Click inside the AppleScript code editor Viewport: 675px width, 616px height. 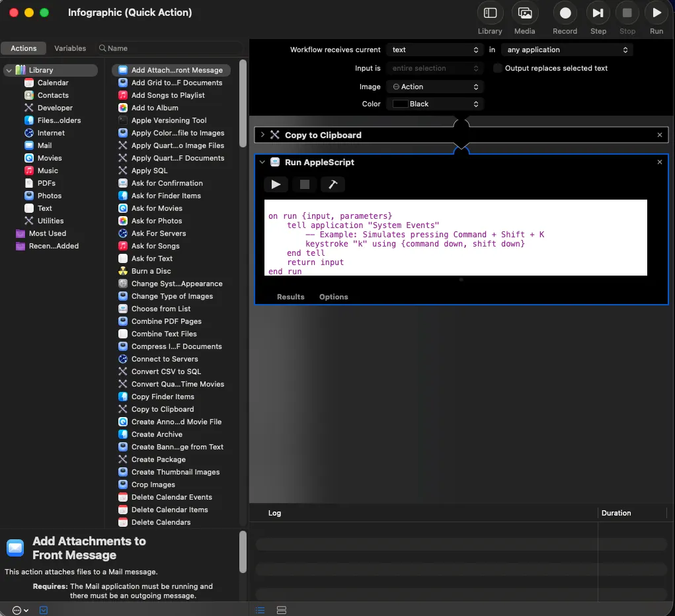[x=456, y=238]
